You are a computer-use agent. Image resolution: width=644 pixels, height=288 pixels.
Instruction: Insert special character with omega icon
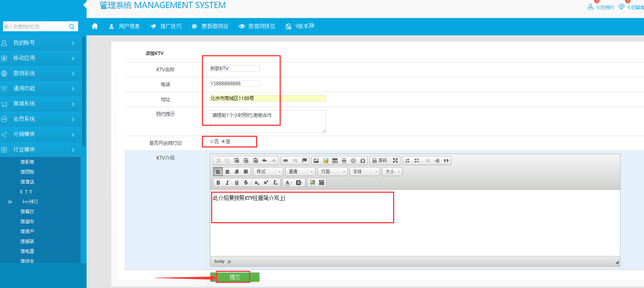[363, 161]
